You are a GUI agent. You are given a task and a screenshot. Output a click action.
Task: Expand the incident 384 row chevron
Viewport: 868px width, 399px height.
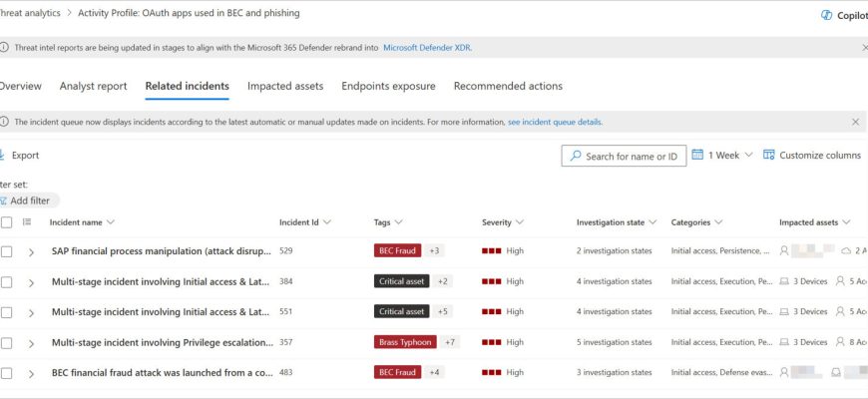(31, 282)
